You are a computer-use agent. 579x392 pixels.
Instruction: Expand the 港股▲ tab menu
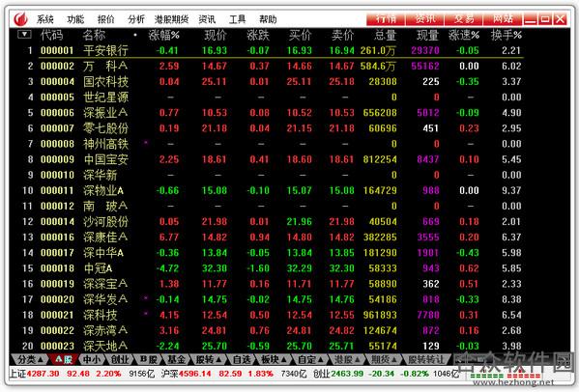[347, 359]
